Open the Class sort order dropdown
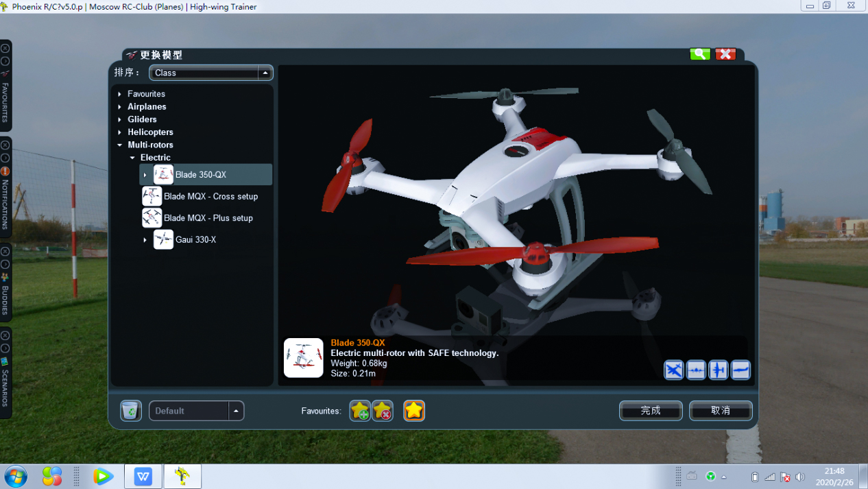The image size is (868, 489). coord(210,73)
